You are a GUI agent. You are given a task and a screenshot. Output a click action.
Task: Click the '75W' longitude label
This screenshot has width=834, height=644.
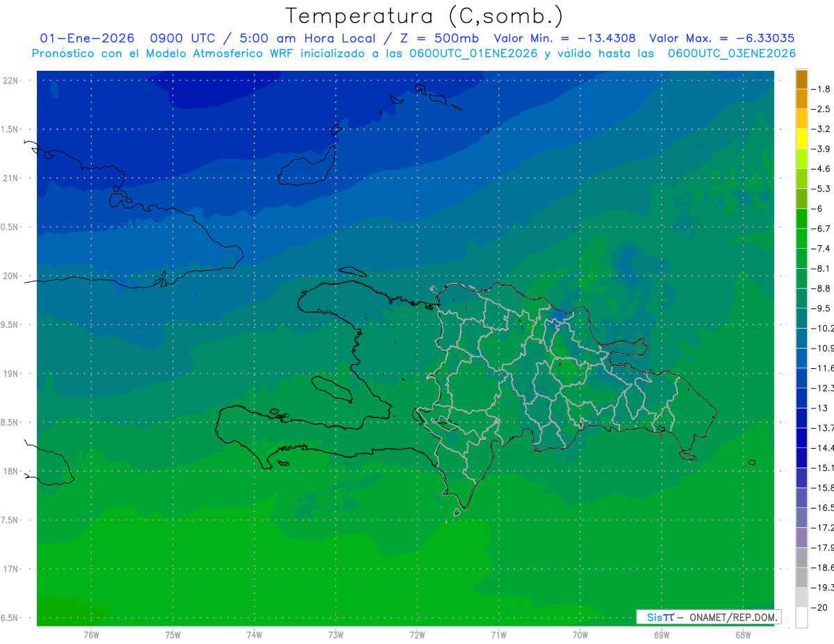172,634
